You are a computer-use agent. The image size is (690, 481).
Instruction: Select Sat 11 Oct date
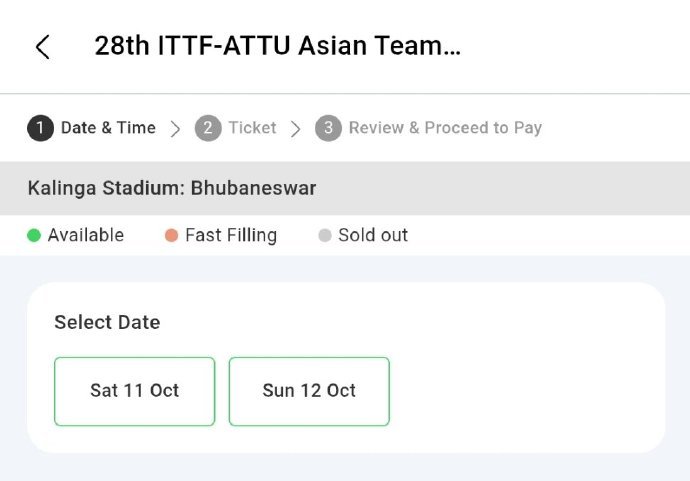(x=134, y=391)
